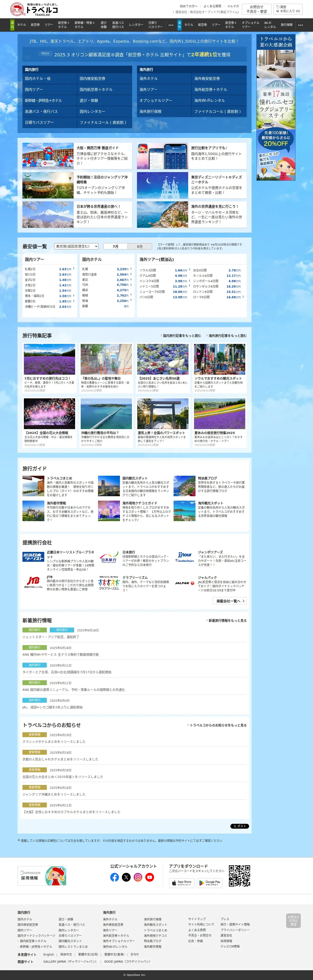The width and height of the screenshot is (313, 980).
Task: Click the OPENDOOR 採用情報 banner
Action: (x=42, y=876)
